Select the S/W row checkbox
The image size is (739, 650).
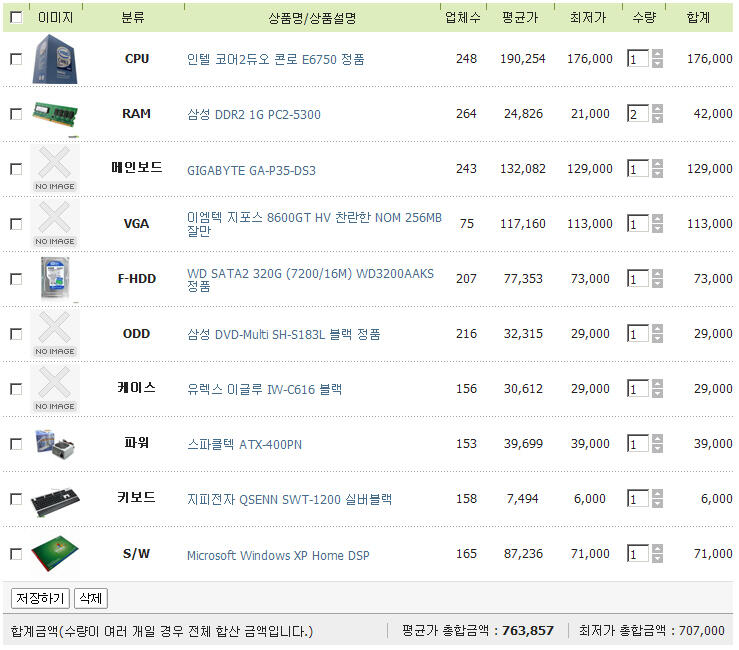pyautogui.click(x=16, y=554)
